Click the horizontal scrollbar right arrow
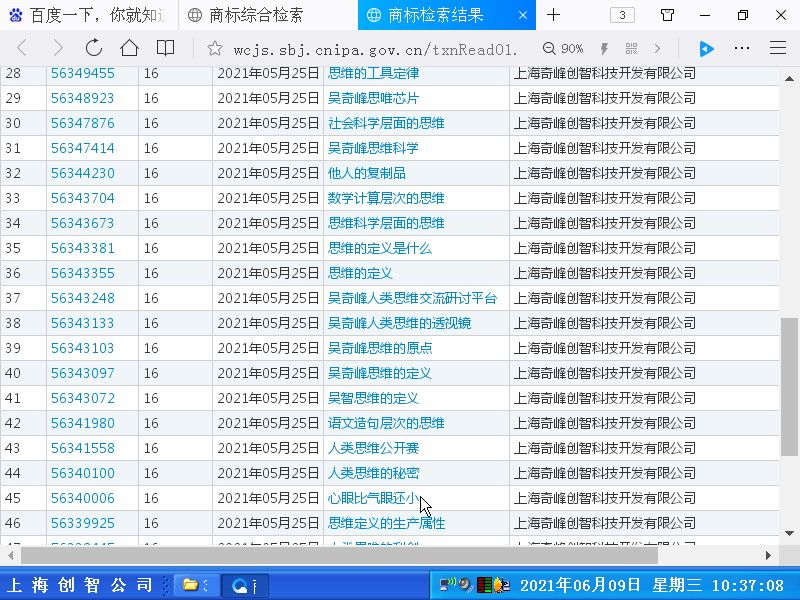The image size is (800, 600). [x=768, y=555]
